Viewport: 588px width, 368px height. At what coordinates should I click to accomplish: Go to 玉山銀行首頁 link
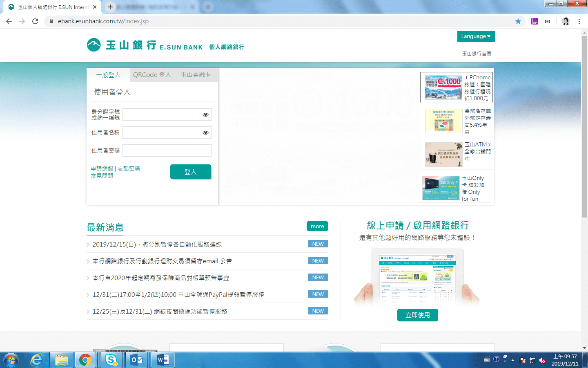[x=477, y=54]
